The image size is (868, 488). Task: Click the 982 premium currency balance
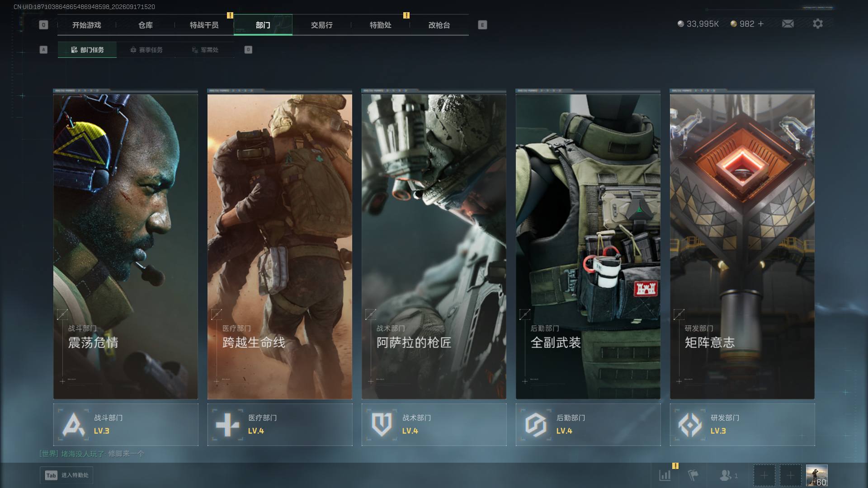[x=742, y=24]
